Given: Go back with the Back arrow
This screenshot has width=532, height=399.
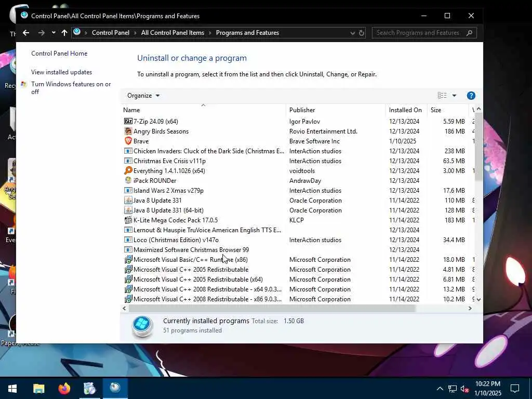Looking at the screenshot, I should [26, 33].
